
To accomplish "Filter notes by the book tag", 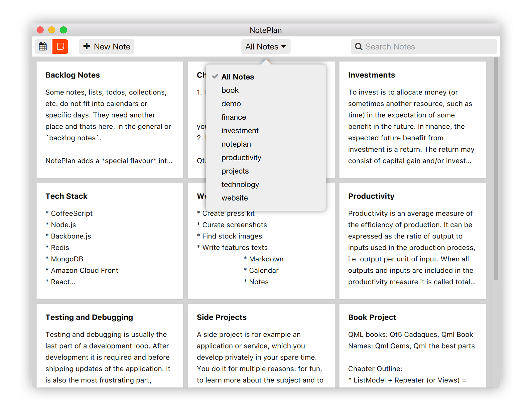I will (x=266, y=90).
